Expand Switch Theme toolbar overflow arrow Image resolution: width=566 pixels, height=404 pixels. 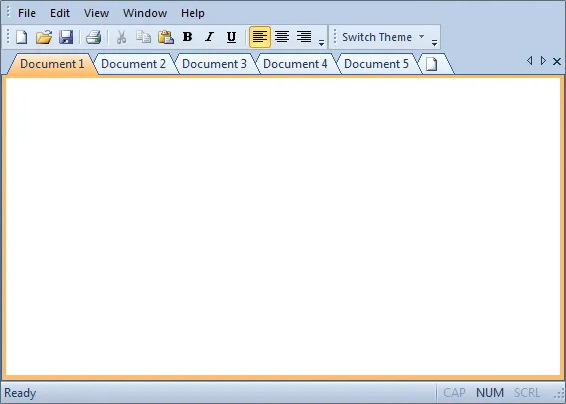tap(434, 43)
